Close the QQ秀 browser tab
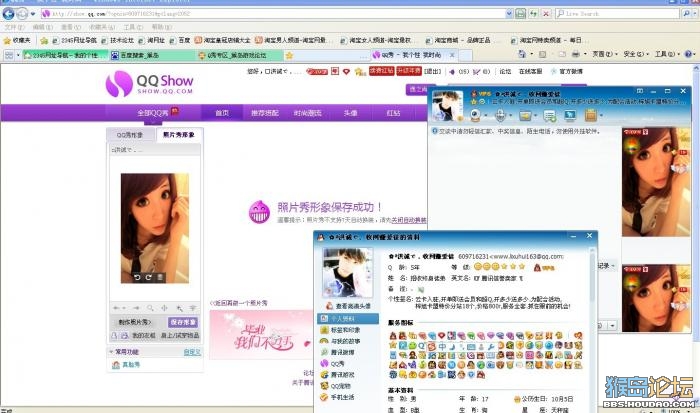Image resolution: width=700 pixels, height=413 pixels. pyautogui.click(x=452, y=55)
